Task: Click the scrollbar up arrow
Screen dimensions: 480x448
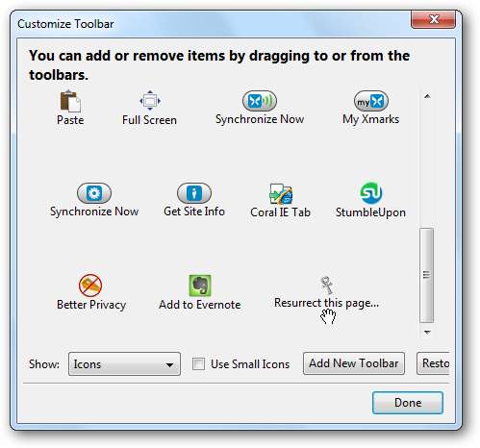Action: (x=427, y=96)
